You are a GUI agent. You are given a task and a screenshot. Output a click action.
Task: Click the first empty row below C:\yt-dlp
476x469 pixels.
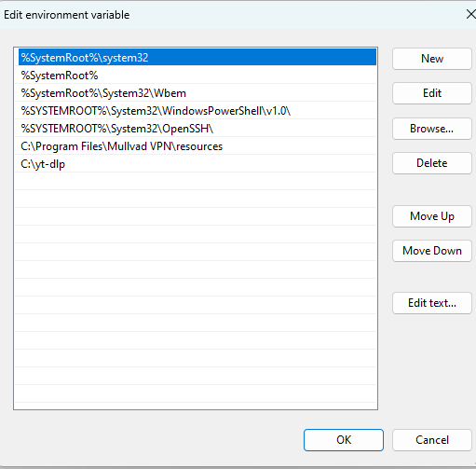pyautogui.click(x=197, y=182)
